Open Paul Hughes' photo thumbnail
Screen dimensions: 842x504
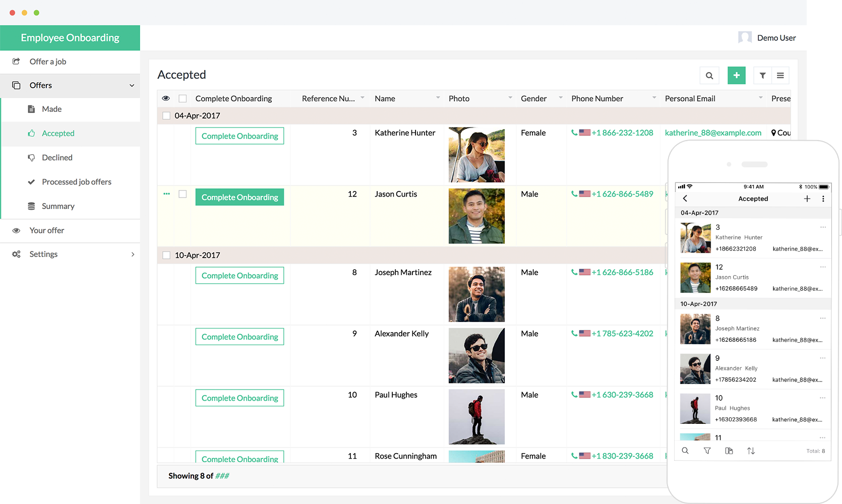(x=476, y=417)
